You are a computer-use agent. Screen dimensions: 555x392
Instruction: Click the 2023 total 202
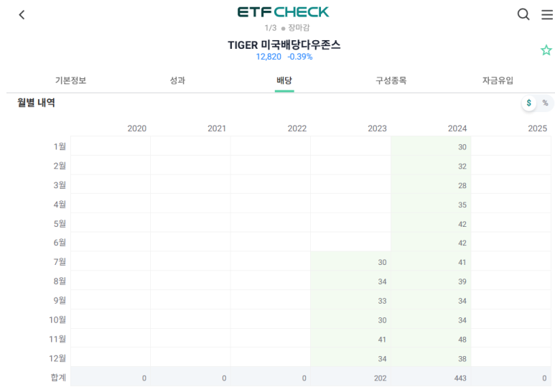[381, 378]
